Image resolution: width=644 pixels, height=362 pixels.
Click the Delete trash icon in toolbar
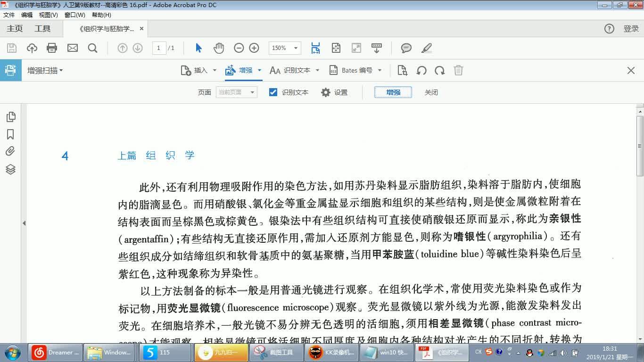(x=458, y=70)
